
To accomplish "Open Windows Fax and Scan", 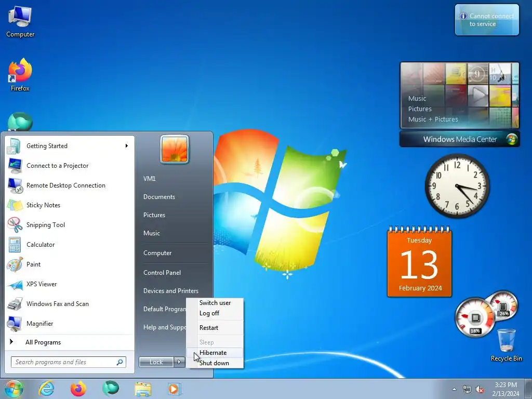I will 70,303.
